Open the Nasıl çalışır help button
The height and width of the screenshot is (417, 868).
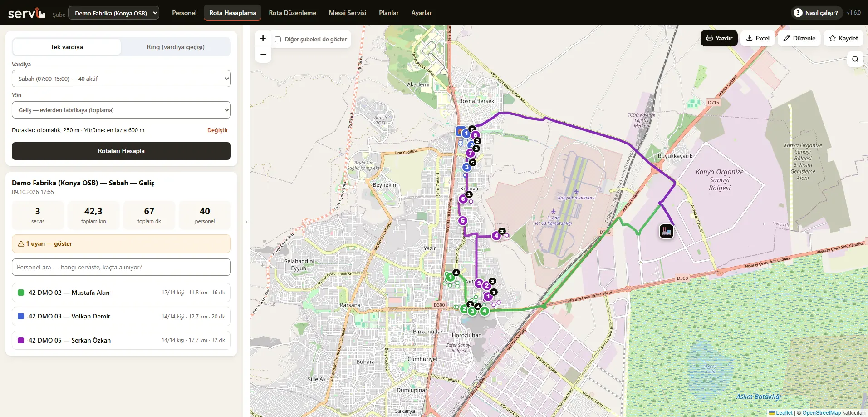pyautogui.click(x=817, y=13)
